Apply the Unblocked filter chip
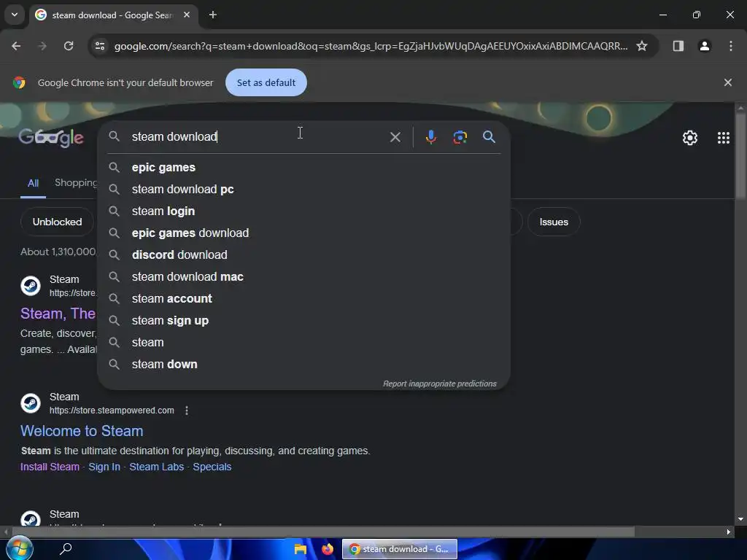 [x=57, y=222]
